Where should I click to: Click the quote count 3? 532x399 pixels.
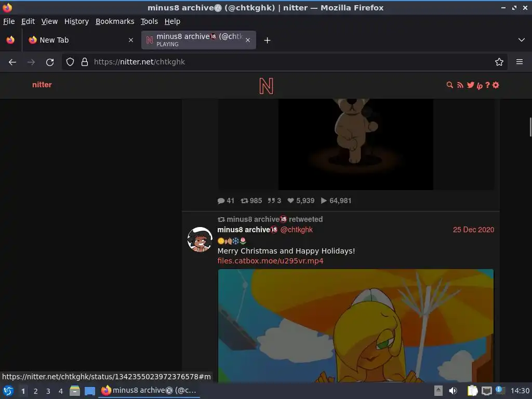tap(274, 201)
